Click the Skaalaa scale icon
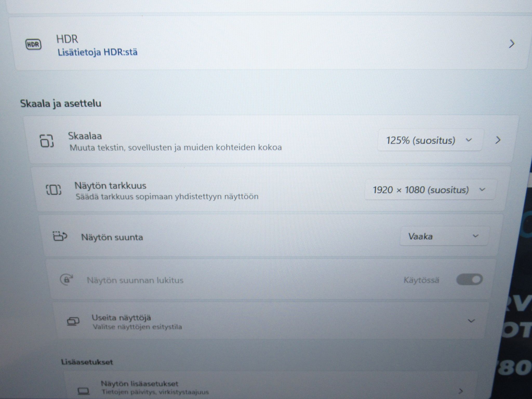This screenshot has width=532, height=399. click(x=47, y=141)
